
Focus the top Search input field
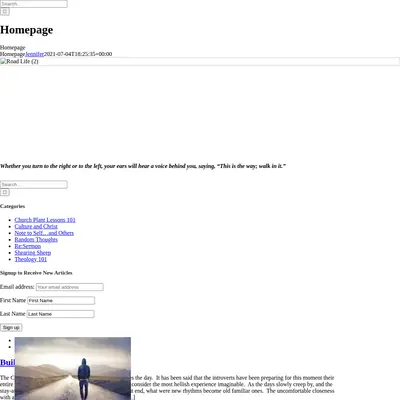34,4
